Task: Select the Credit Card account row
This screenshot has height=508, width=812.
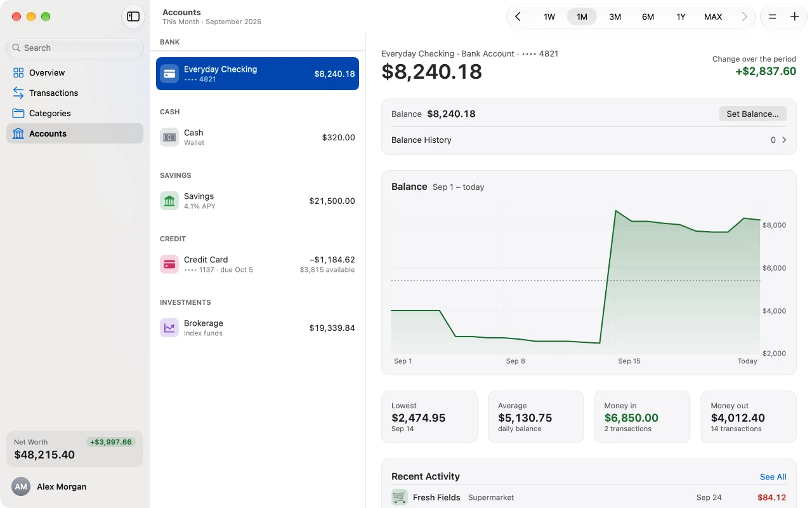Action: 258,264
